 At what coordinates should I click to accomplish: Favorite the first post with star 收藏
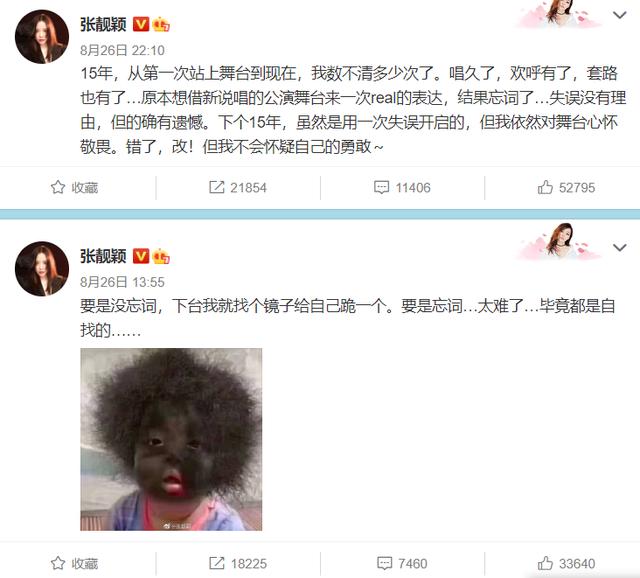74,187
